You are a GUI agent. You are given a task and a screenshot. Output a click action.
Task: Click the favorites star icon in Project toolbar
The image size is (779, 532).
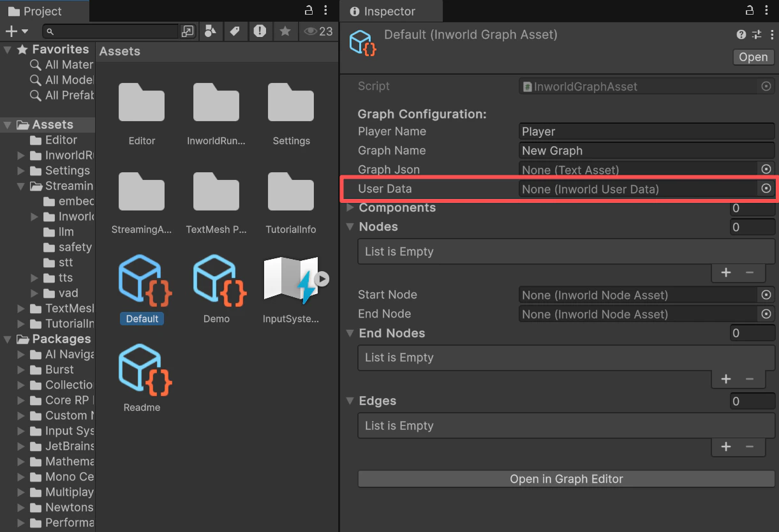point(285,31)
